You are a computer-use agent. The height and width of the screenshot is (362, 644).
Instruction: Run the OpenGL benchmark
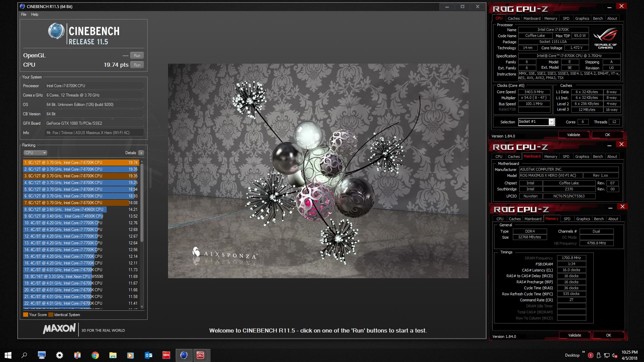coord(137,56)
